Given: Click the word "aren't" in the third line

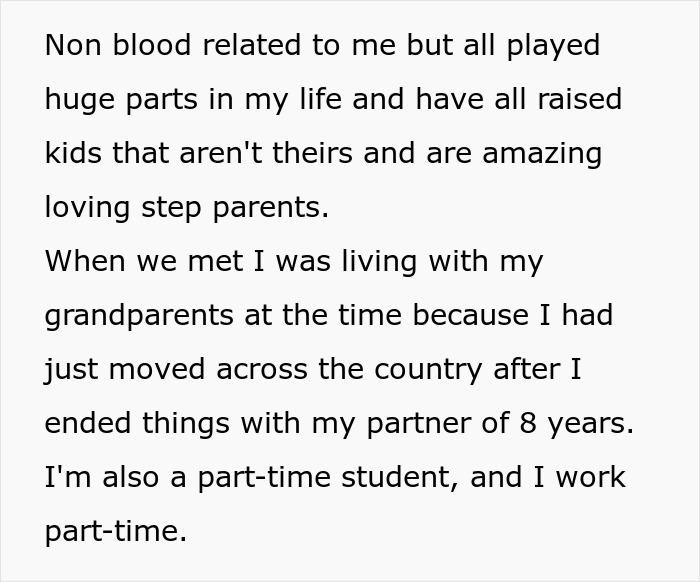Looking at the screenshot, I should 221,153.
